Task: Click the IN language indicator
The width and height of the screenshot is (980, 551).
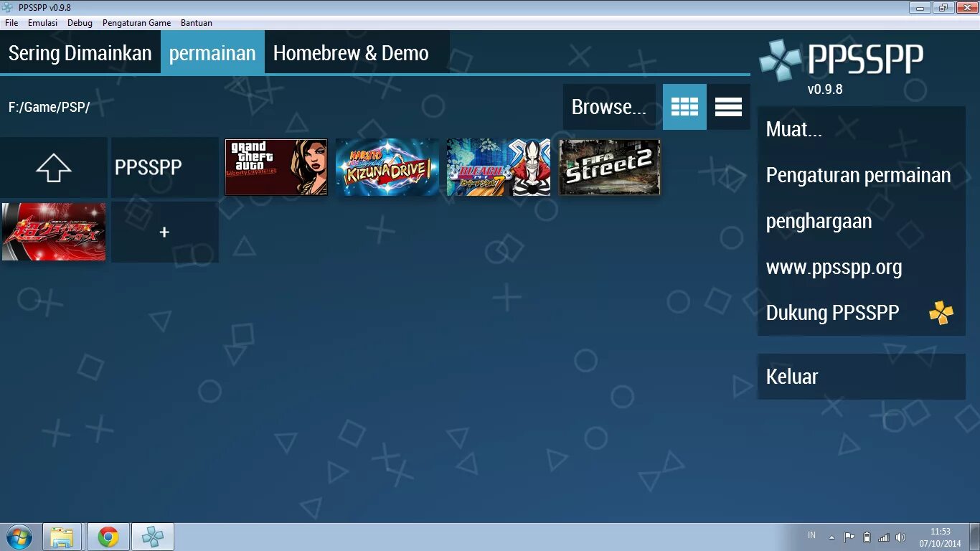Action: [x=811, y=535]
